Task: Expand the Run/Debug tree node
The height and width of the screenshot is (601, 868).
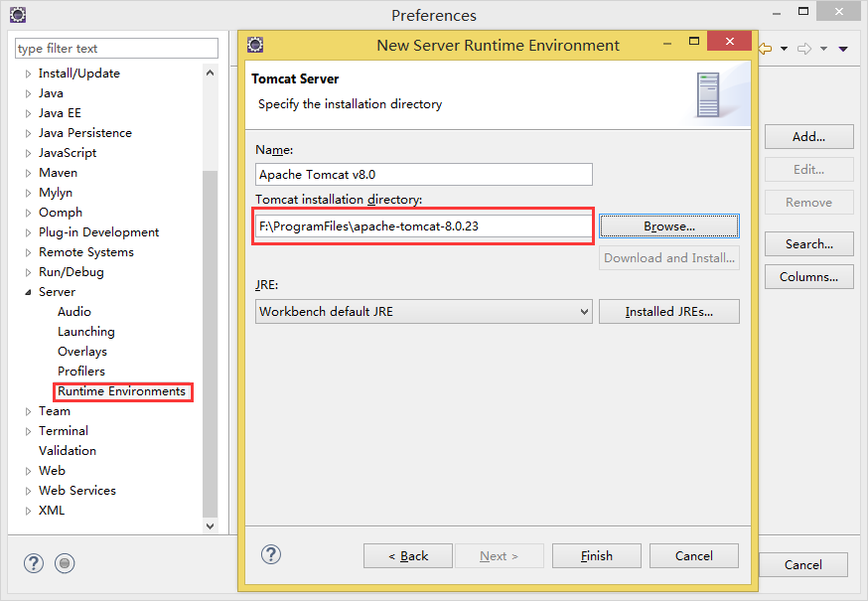Action: (28, 272)
